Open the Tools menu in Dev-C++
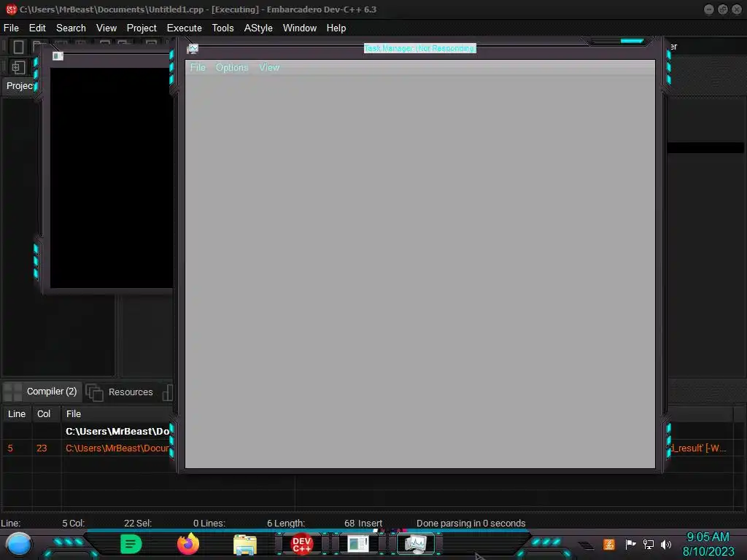 coord(223,28)
